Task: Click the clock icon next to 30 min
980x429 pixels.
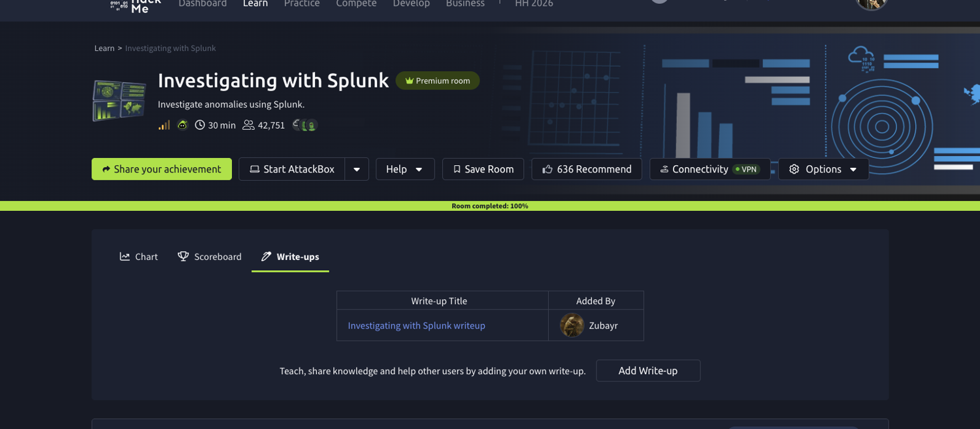Action: 200,125
